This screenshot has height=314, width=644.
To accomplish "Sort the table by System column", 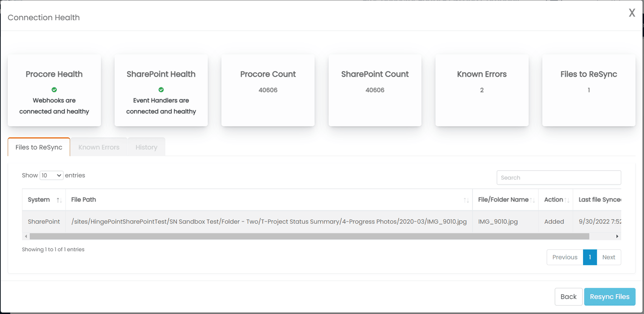I will [x=59, y=200].
